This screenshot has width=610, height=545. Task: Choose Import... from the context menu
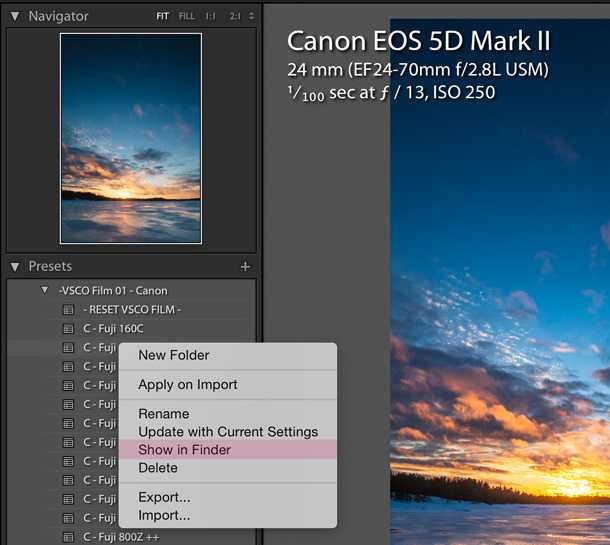coord(164,515)
